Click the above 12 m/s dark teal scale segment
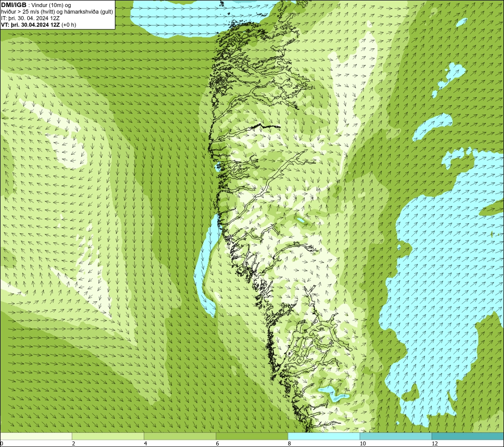The image size is (504, 447). 468,436
